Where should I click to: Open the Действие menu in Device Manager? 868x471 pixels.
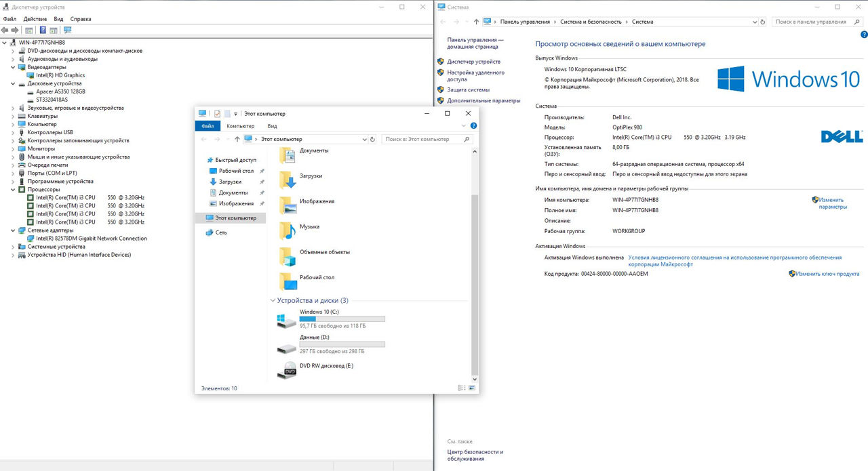point(35,19)
